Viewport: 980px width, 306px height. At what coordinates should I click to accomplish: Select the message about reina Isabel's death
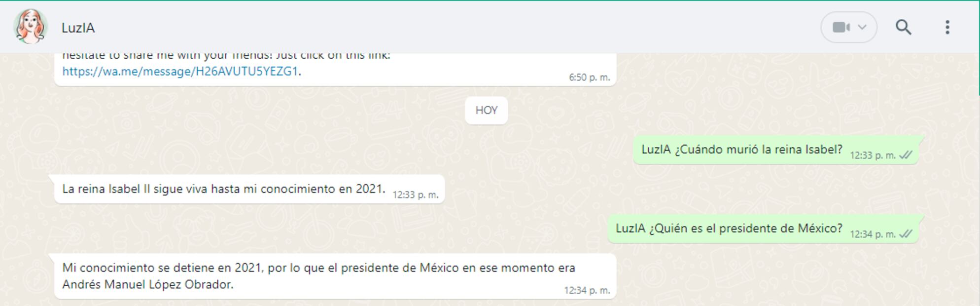741,150
